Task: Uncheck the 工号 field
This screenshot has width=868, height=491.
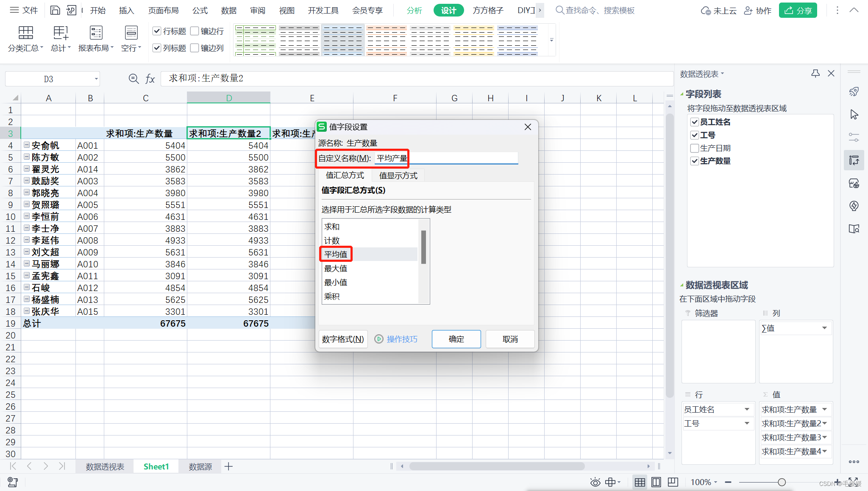Action: point(695,135)
